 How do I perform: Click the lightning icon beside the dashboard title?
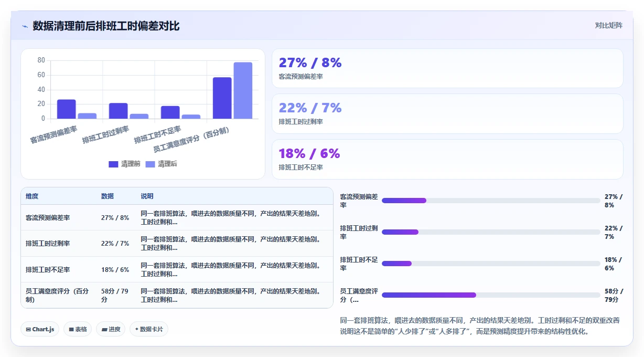25,26
